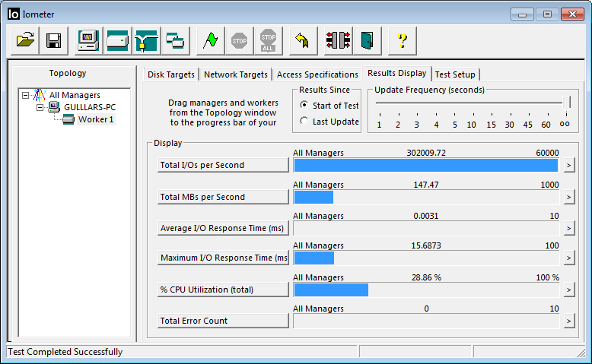Open About Iometer question mark icon
Viewport: 592px width, 364px height.
coord(403,41)
